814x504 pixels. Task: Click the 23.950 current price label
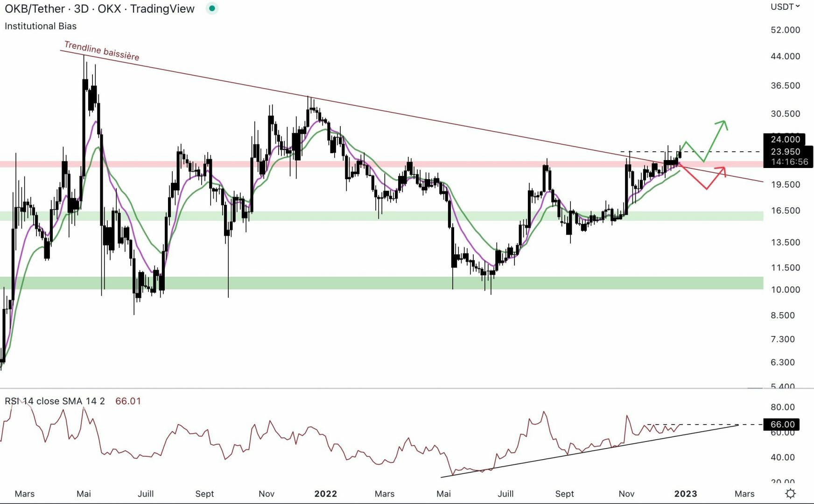pyautogui.click(x=786, y=151)
